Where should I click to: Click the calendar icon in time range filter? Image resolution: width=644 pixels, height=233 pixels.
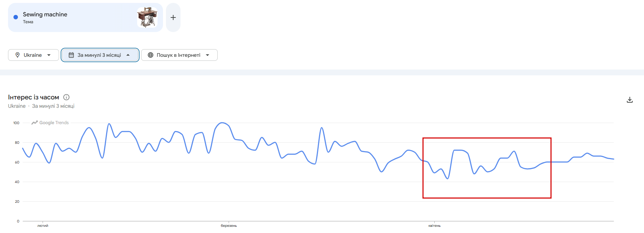click(x=71, y=55)
